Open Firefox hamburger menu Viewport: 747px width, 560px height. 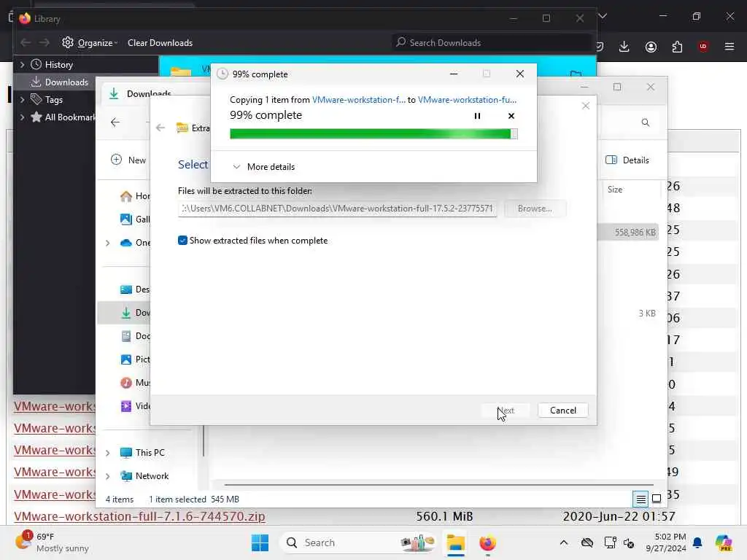pyautogui.click(x=729, y=46)
